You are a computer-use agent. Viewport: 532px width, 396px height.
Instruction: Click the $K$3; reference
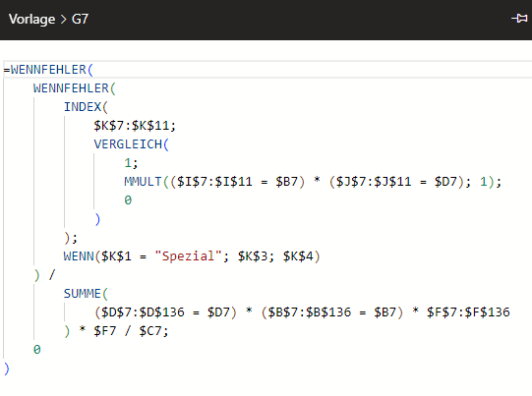click(x=256, y=256)
